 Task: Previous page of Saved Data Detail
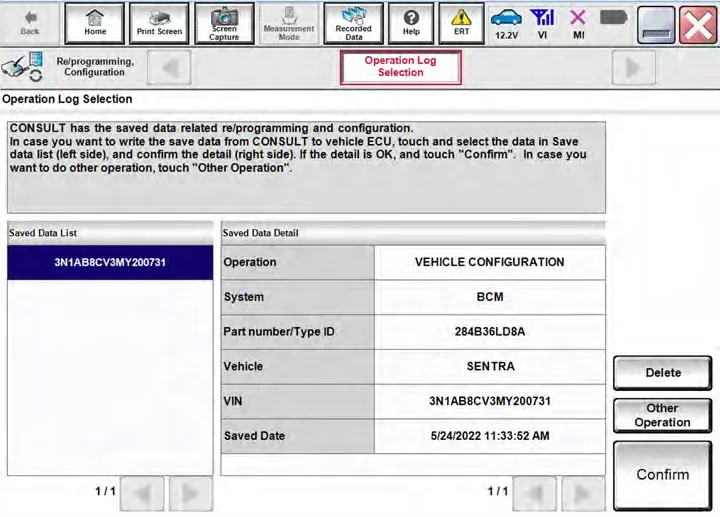click(x=534, y=494)
